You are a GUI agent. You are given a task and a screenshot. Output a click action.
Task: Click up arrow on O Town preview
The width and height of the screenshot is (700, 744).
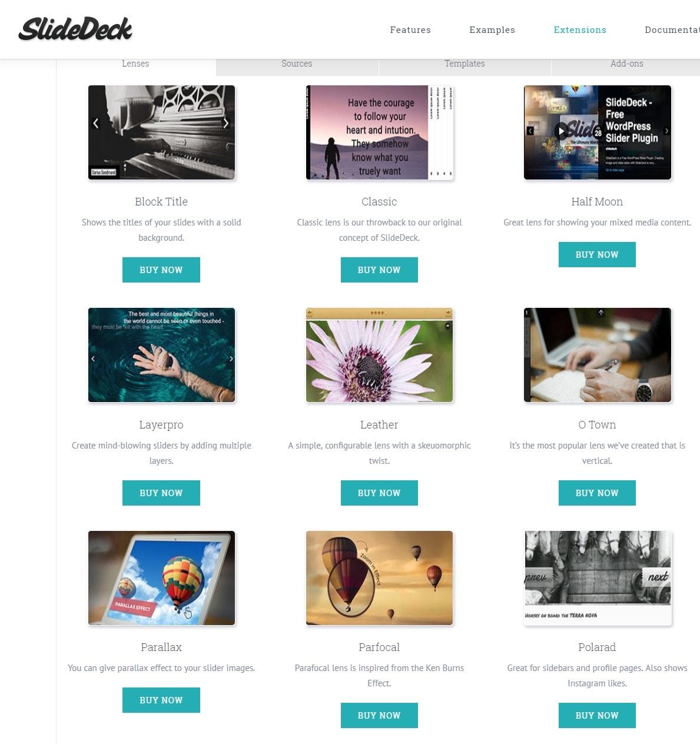coord(601,313)
